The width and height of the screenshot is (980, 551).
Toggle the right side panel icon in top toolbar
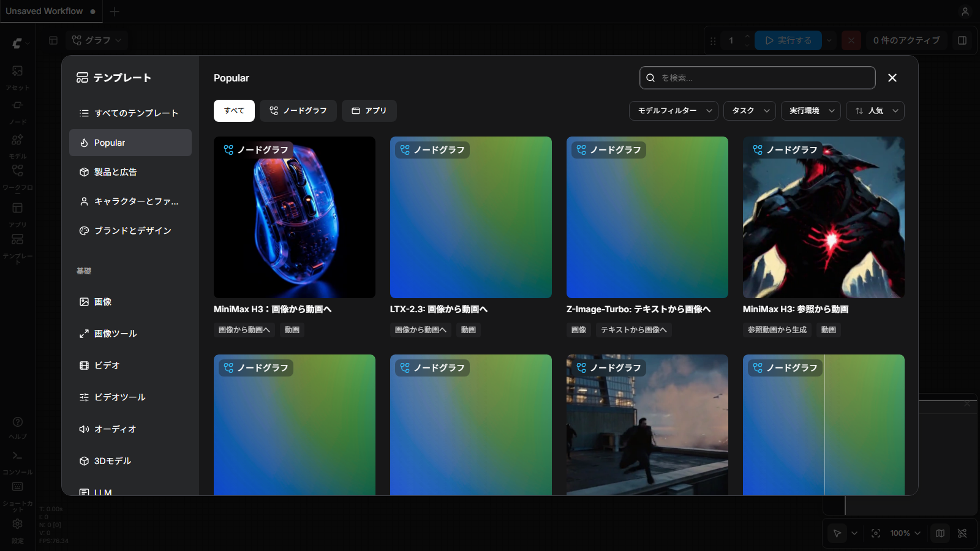[962, 40]
